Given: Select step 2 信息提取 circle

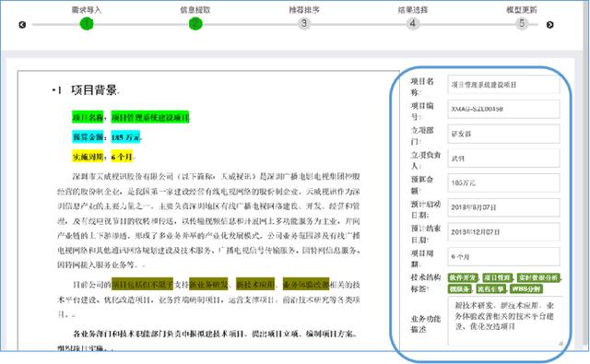Looking at the screenshot, I should (x=195, y=24).
